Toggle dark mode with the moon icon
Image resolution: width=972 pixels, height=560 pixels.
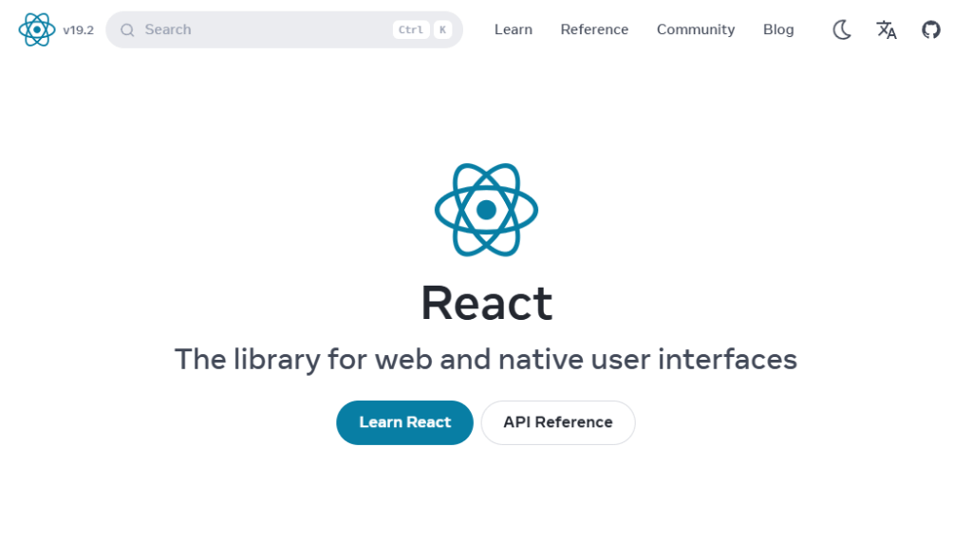coord(842,29)
